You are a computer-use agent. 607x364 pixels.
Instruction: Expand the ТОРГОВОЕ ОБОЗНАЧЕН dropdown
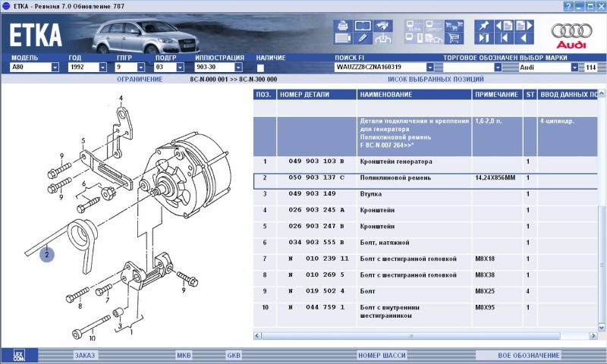pos(498,67)
